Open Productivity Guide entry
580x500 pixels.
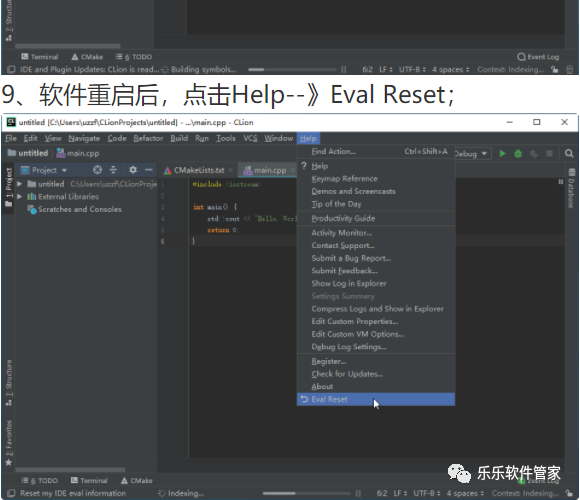point(376,219)
